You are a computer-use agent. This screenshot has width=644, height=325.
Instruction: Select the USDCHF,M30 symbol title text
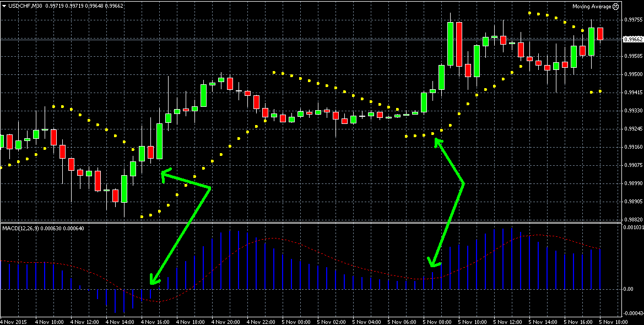point(27,6)
